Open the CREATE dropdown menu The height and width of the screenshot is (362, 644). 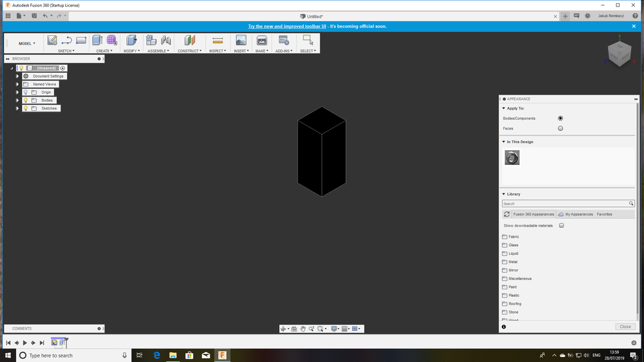click(104, 51)
